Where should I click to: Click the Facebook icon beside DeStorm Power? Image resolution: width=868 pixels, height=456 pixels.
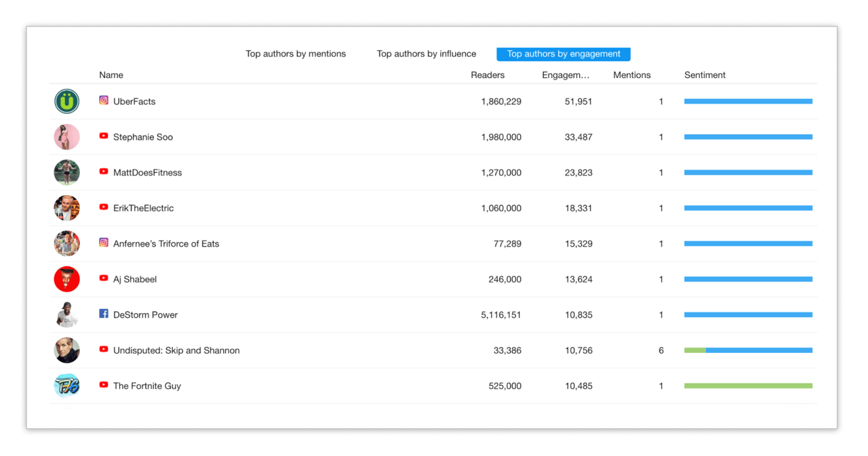pos(104,314)
